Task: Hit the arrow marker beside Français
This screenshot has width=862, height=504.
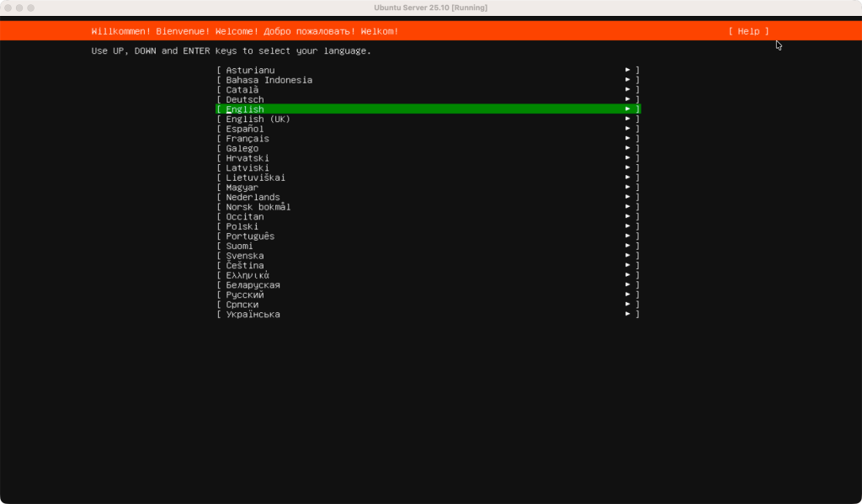Action: tap(628, 138)
